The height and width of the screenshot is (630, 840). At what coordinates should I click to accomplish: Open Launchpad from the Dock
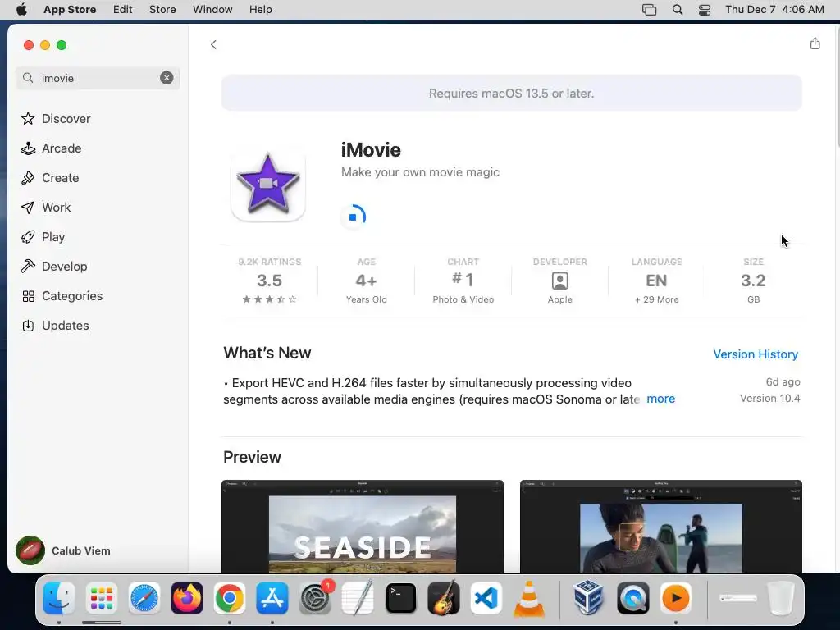pos(101,598)
